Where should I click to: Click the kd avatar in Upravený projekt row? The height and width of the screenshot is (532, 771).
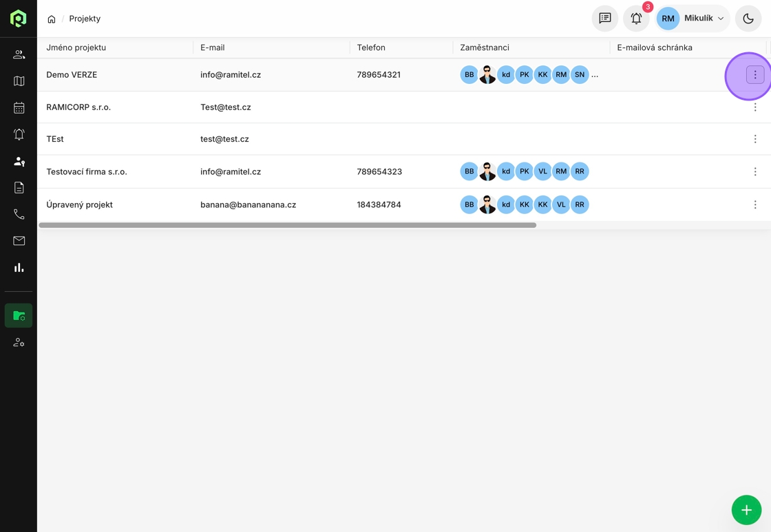click(x=506, y=204)
